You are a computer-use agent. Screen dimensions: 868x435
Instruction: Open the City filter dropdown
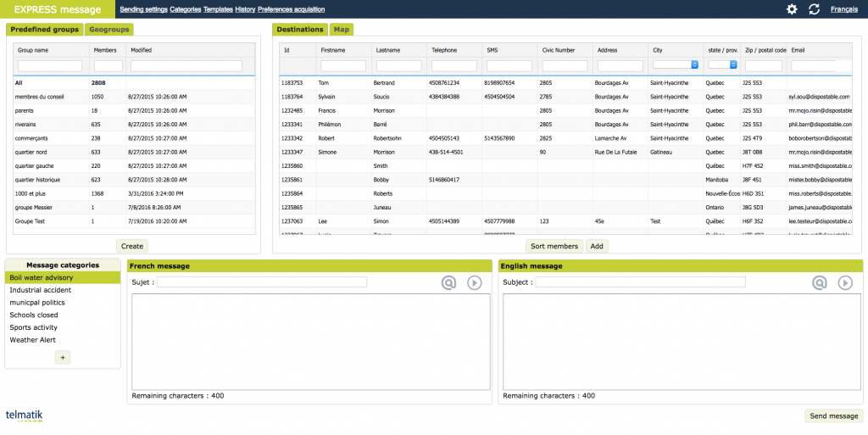click(x=676, y=64)
